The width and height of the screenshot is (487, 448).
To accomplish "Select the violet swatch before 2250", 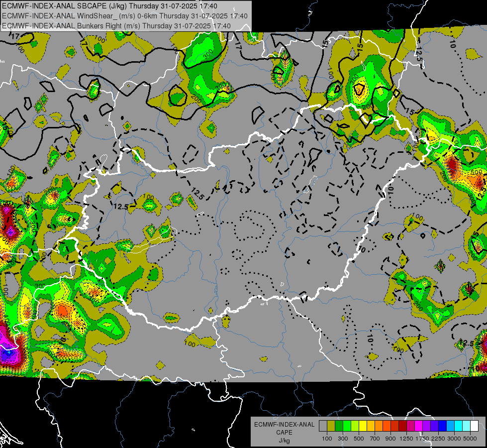I will point(434,426).
